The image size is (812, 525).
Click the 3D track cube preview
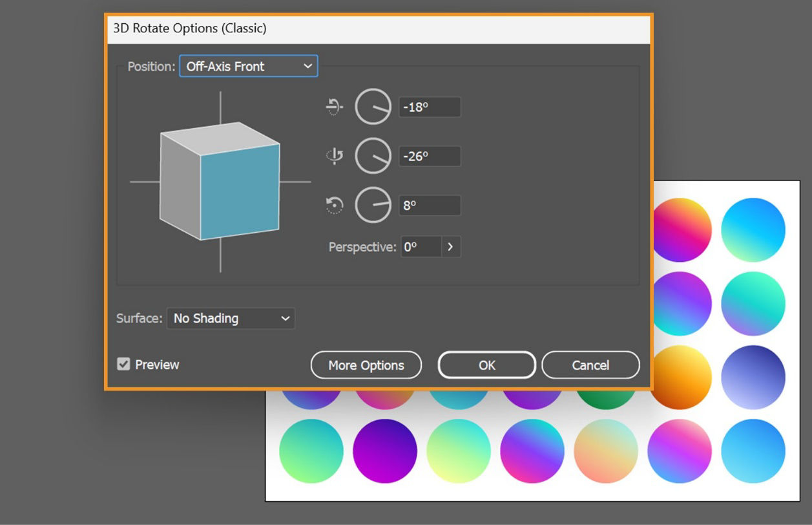click(220, 183)
